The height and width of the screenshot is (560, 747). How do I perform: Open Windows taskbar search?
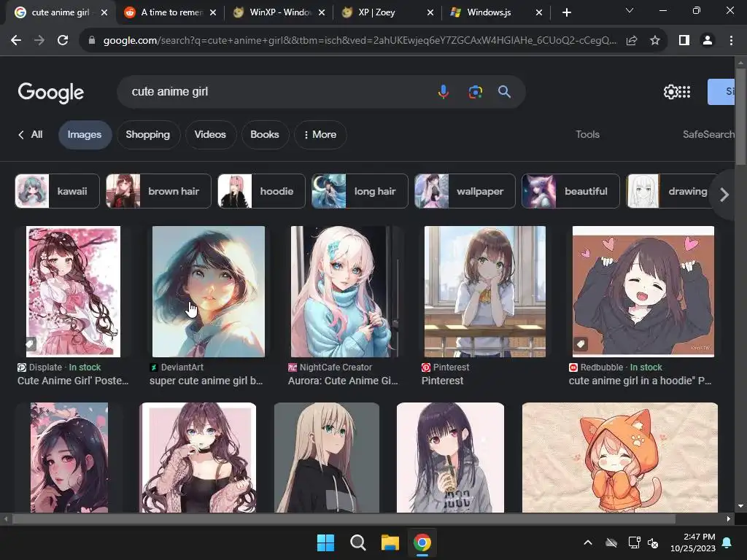[x=357, y=542]
